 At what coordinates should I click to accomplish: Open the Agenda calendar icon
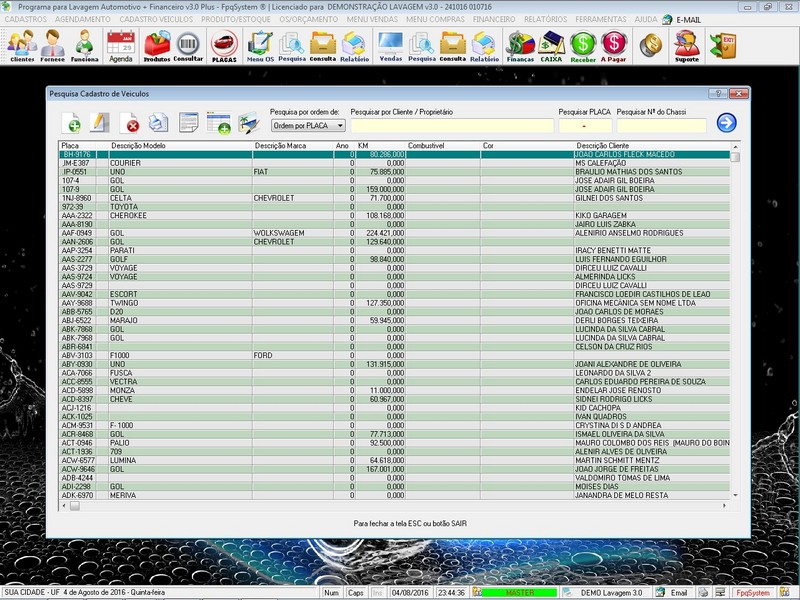tap(121, 46)
